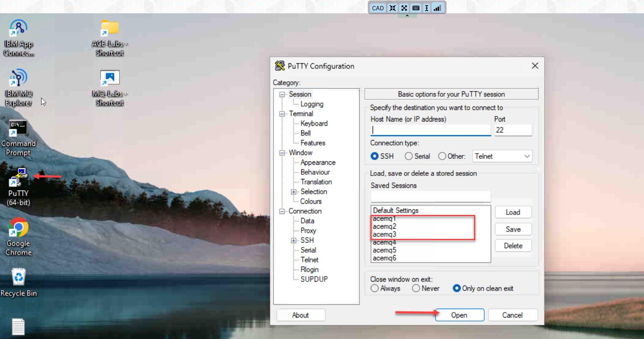Image resolution: width=644 pixels, height=339 pixels.
Task: Click the fullscreen expand arrows icon
Action: click(404, 8)
